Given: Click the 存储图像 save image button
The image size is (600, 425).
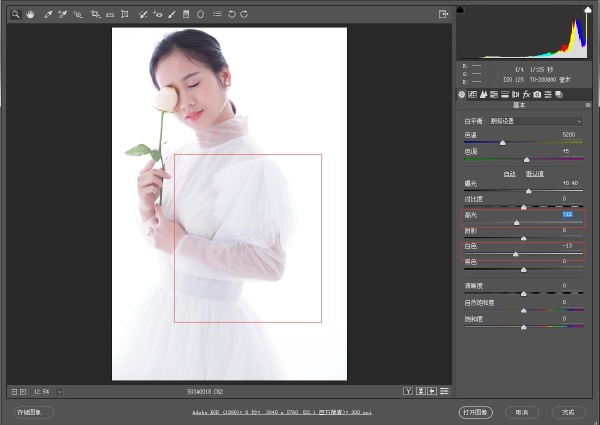Looking at the screenshot, I should [34, 412].
